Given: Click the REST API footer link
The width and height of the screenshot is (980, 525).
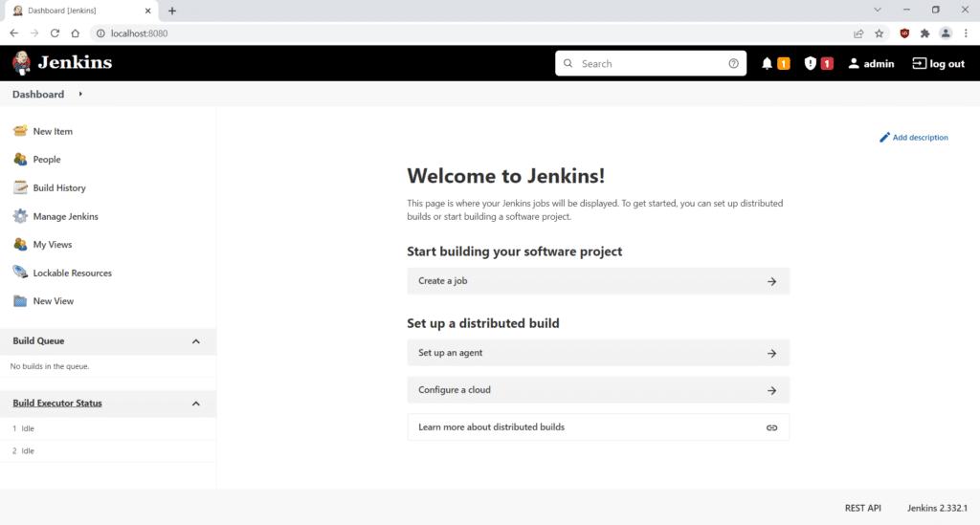Looking at the screenshot, I should point(862,508).
